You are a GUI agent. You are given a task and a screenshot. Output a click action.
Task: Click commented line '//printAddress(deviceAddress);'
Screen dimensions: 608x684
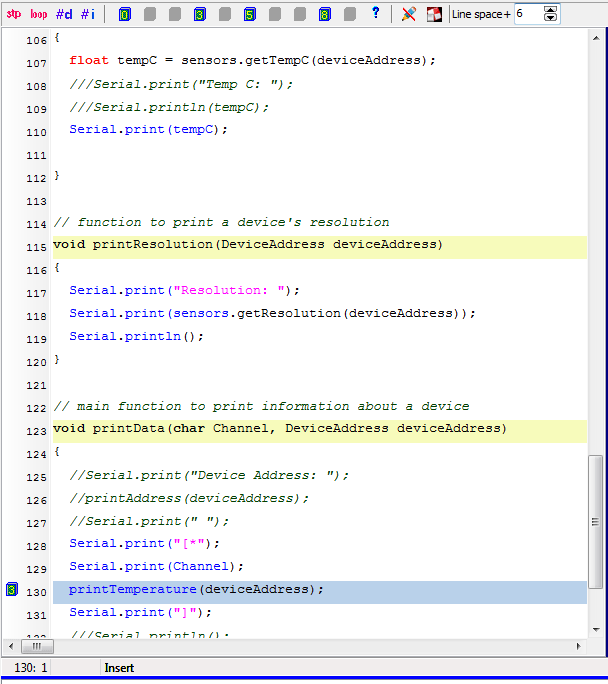point(189,498)
